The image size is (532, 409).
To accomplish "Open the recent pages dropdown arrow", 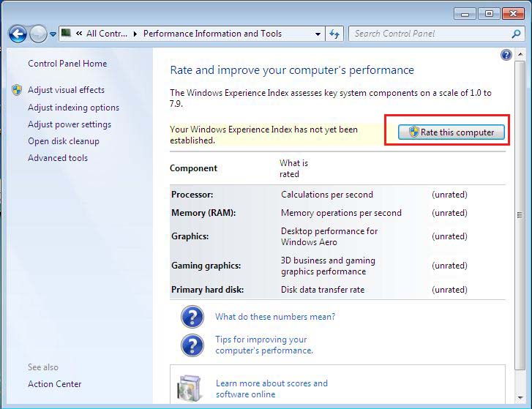I will (53, 34).
